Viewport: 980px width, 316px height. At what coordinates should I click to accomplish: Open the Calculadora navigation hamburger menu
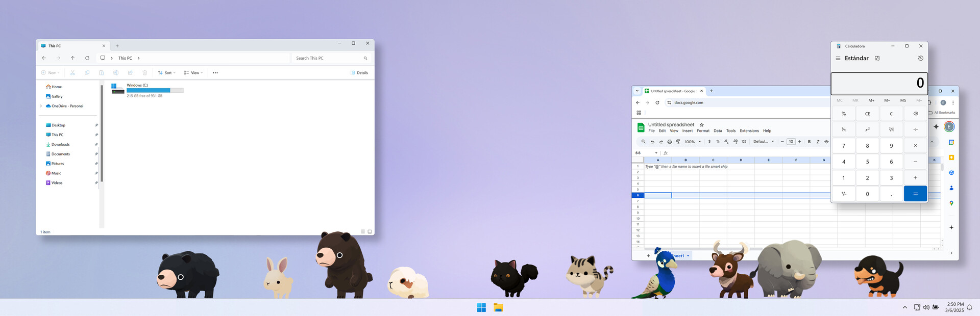click(x=838, y=58)
